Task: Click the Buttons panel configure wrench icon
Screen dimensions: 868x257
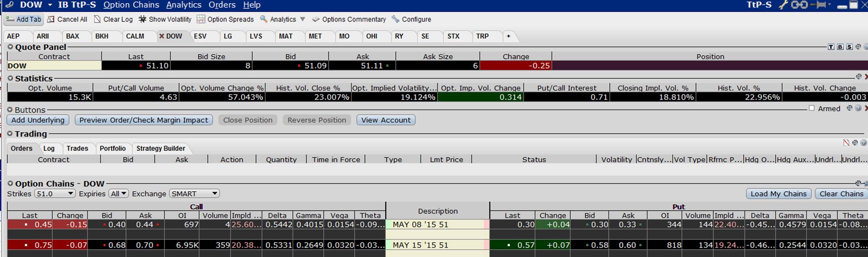Action: [x=850, y=108]
